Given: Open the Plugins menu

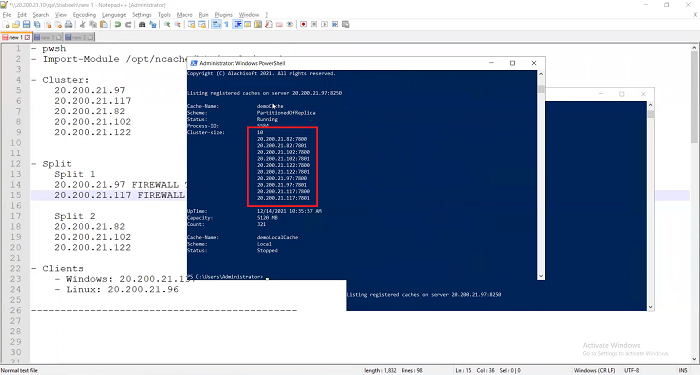Looking at the screenshot, I should pos(224,15).
